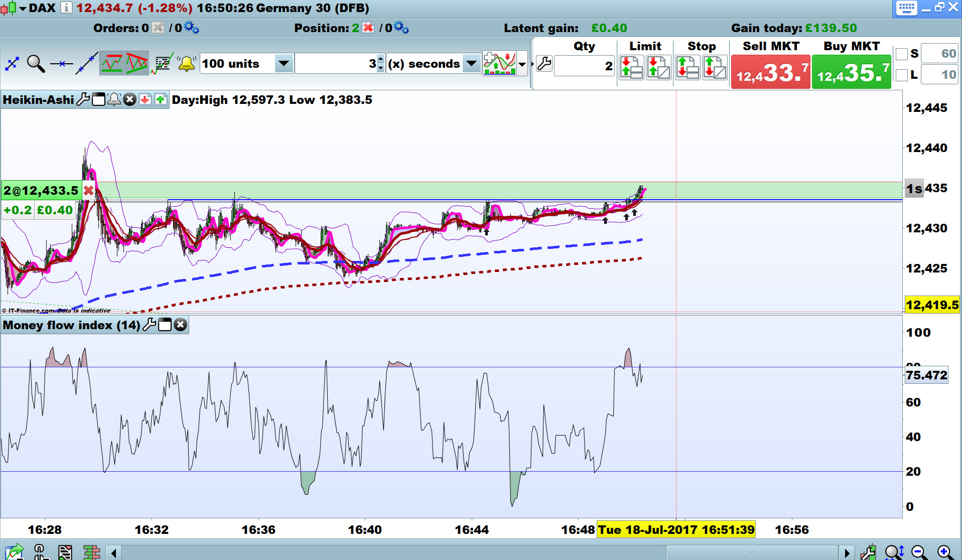Zoom out the chart with the minus magnifier
This screenshot has width=962, height=560.
(919, 552)
